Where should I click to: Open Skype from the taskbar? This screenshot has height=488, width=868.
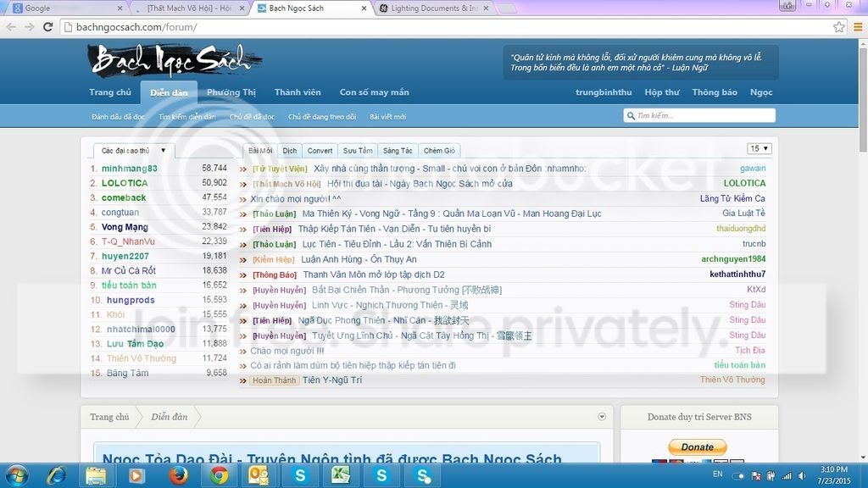pyautogui.click(x=299, y=477)
